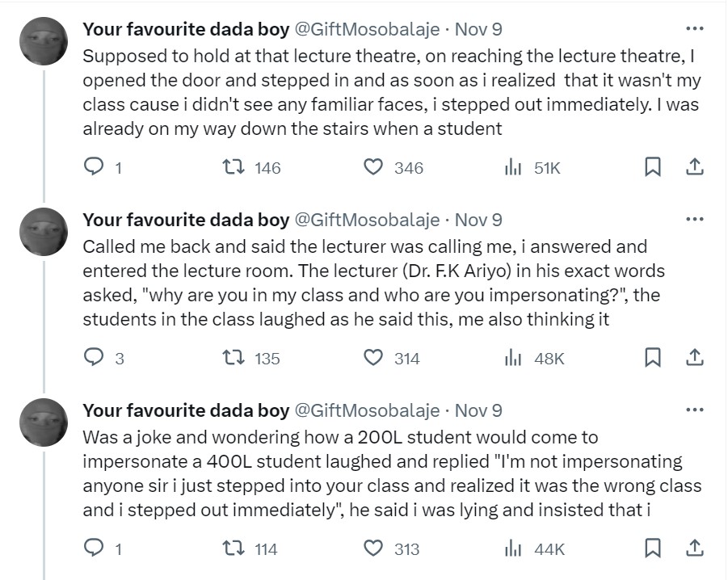
Task: Share the second tweet with 48K views
Action: pyautogui.click(x=693, y=358)
